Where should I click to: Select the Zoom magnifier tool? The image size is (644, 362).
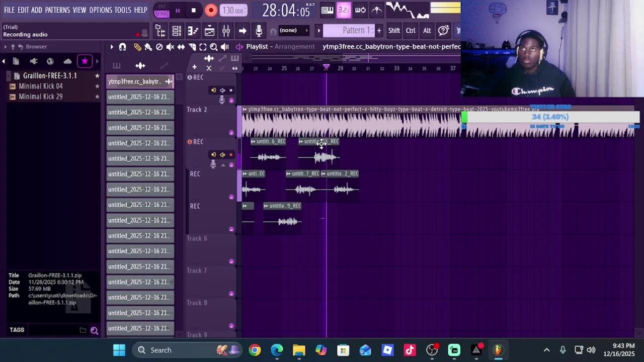click(x=213, y=47)
